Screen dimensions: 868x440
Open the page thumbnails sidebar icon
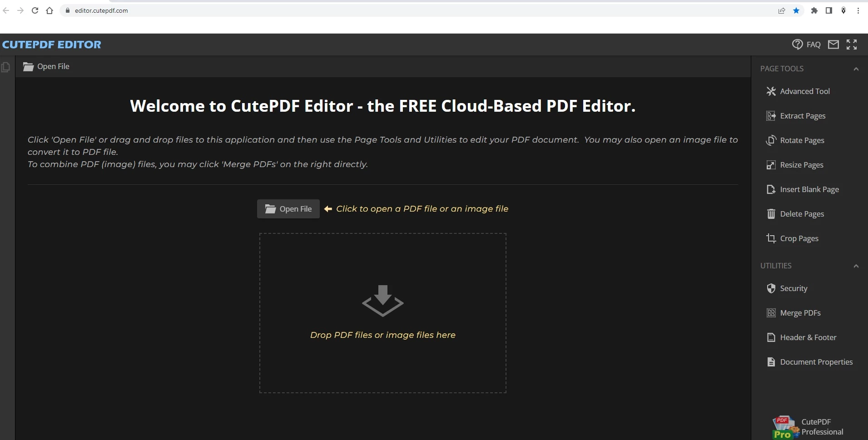[6, 67]
